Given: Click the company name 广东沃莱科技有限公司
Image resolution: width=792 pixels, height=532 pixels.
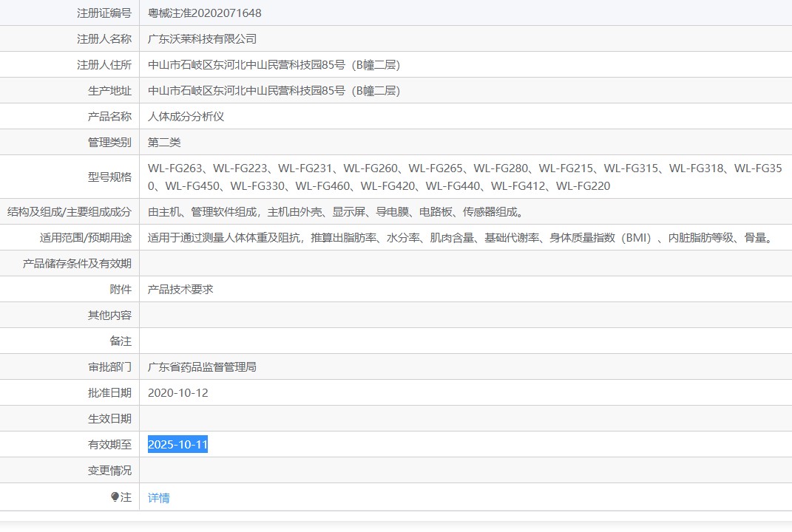Looking at the screenshot, I should 202,39.
